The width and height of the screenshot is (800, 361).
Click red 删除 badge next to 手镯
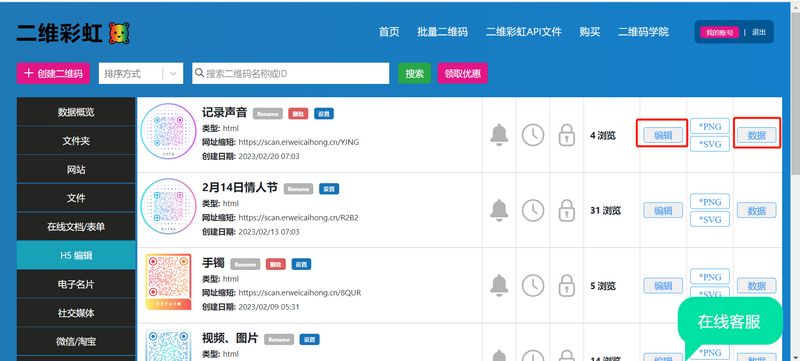click(276, 265)
